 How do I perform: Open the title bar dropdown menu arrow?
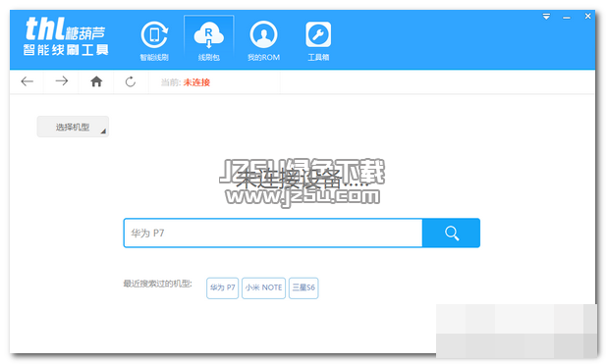click(x=546, y=17)
